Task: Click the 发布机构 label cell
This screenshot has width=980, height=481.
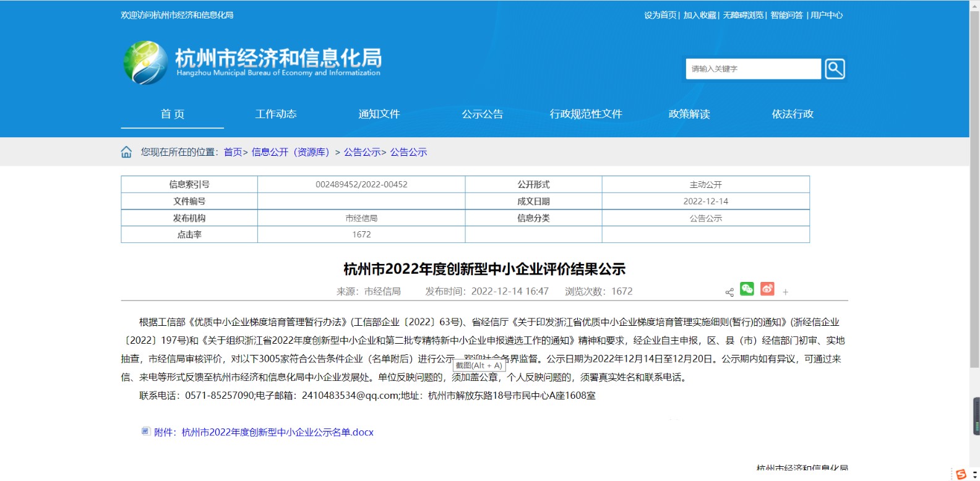Action: pos(189,218)
